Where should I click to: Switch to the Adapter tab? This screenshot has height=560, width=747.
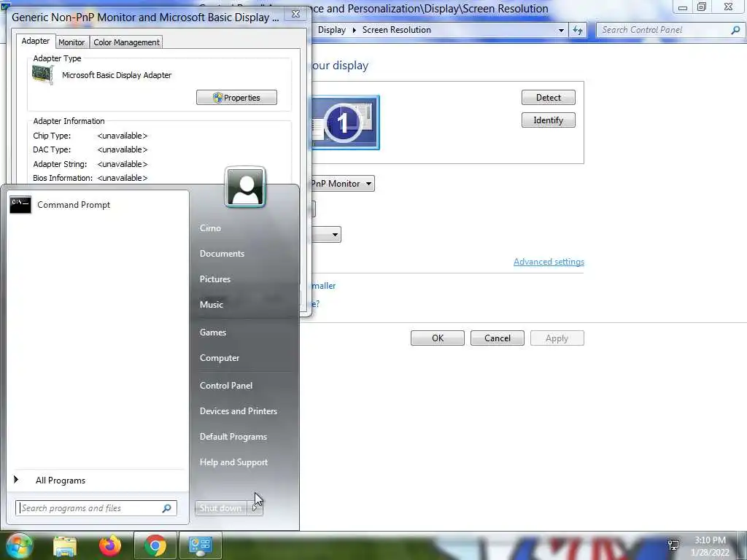35,41
